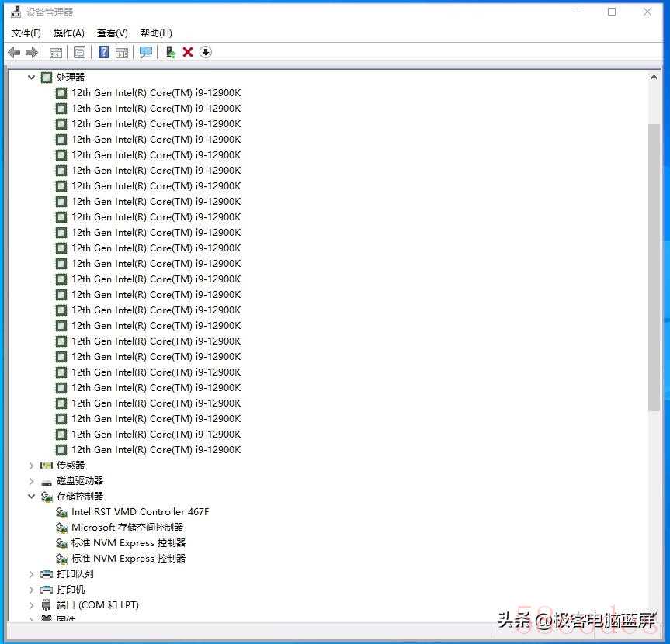Open the Properties toolbar icon

click(79, 53)
